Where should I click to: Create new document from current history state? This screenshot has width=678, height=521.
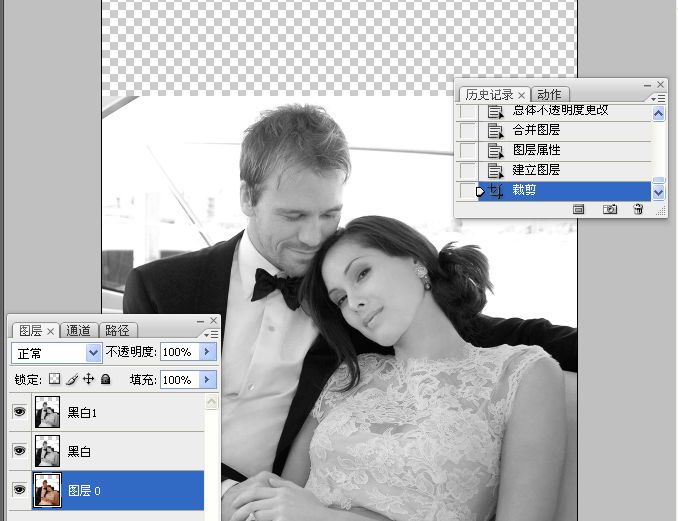tap(578, 209)
